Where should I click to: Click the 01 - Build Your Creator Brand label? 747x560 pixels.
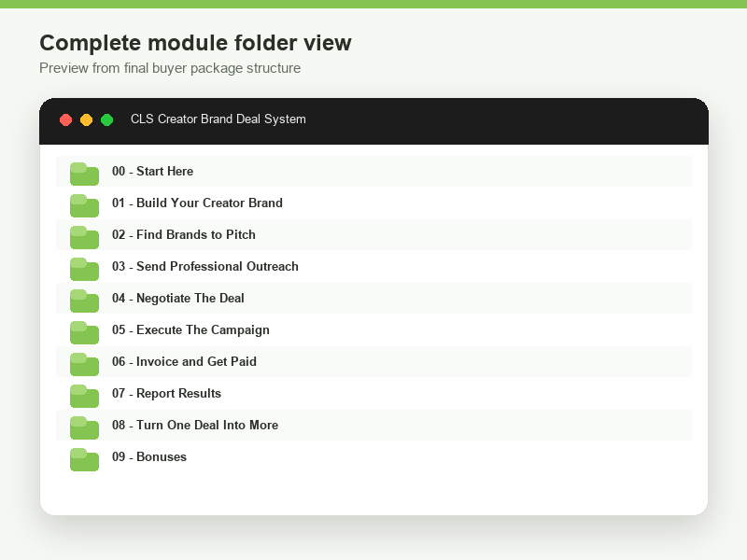point(197,203)
